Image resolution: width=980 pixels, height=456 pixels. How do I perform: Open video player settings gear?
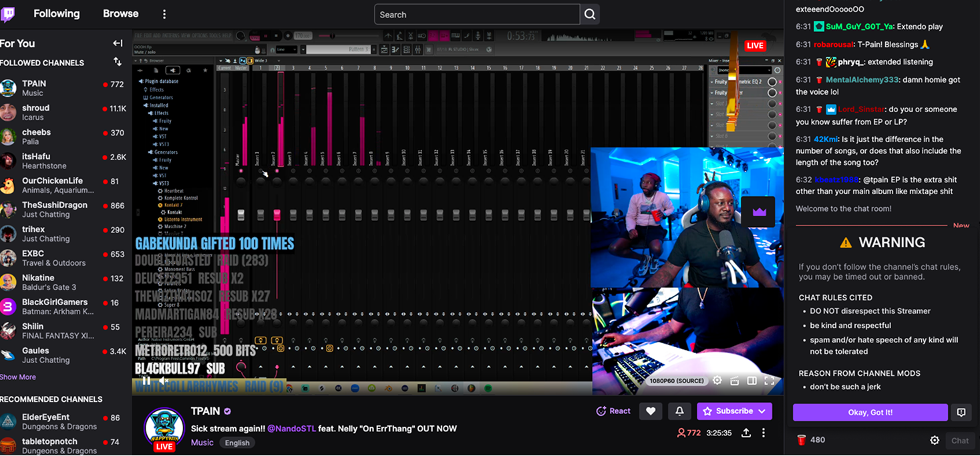click(x=717, y=381)
